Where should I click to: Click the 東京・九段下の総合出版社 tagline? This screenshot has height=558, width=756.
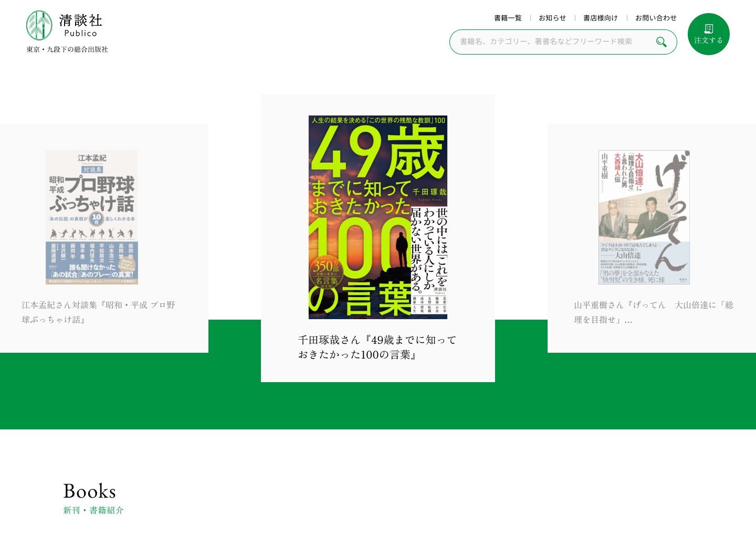click(x=67, y=49)
